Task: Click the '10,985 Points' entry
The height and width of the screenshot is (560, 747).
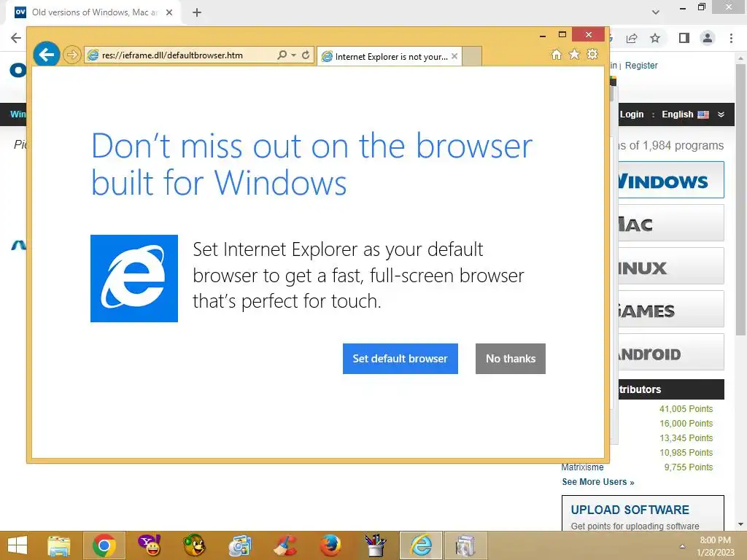Action: (x=686, y=452)
